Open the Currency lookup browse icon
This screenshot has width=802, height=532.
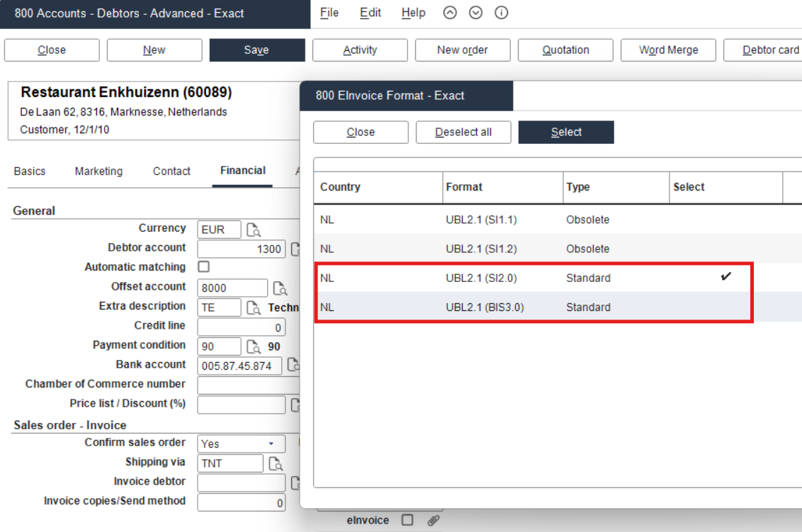(x=254, y=230)
